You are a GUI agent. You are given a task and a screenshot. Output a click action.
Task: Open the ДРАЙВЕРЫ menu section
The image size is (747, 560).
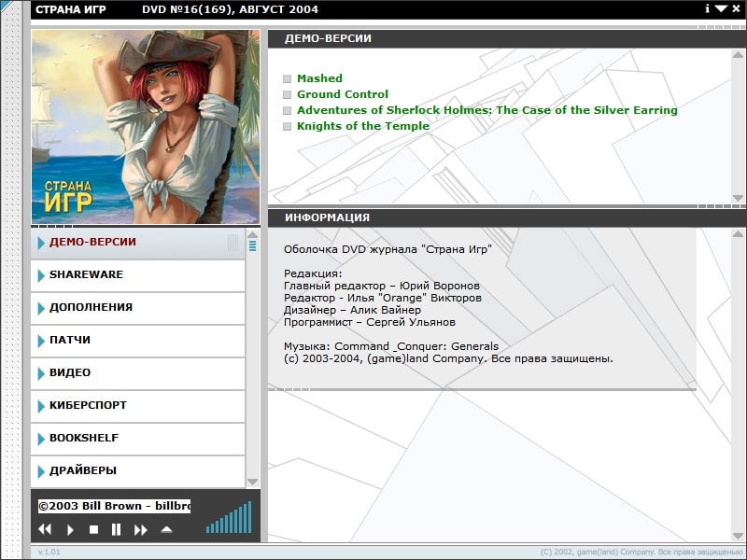coord(138,471)
